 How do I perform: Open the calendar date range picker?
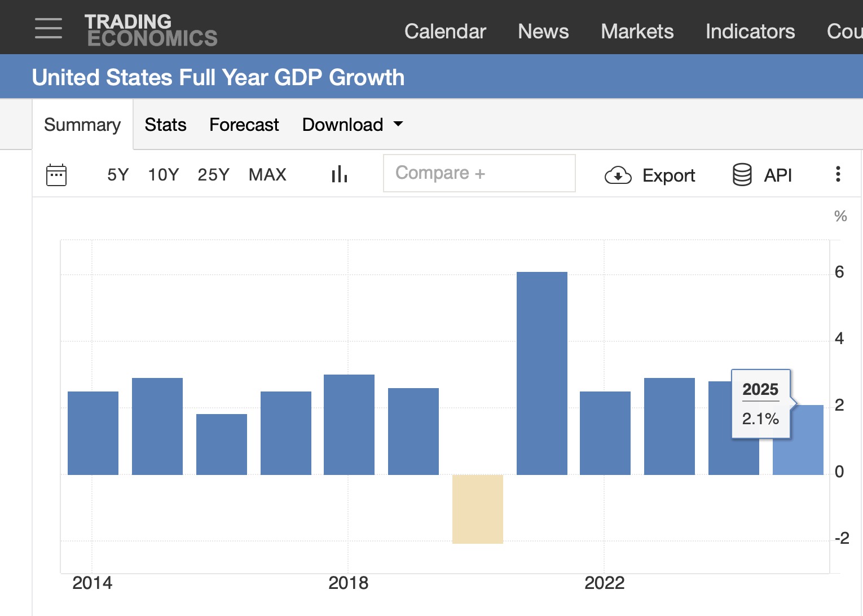(56, 175)
